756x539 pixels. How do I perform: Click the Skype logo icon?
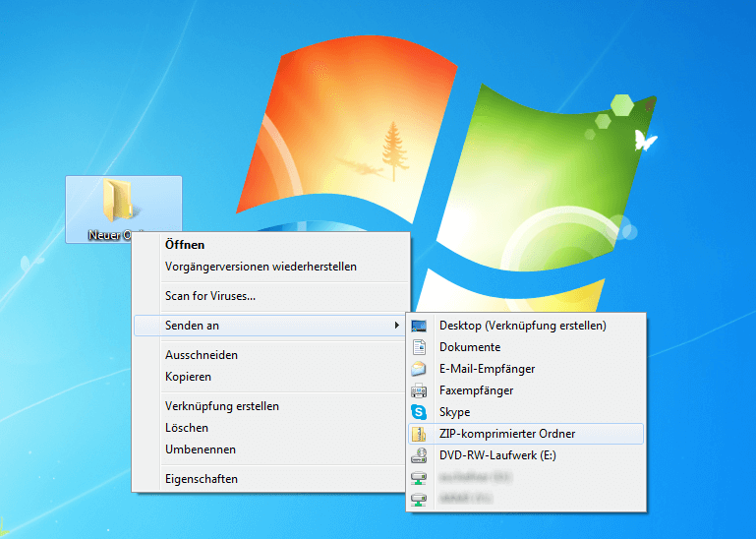[419, 412]
